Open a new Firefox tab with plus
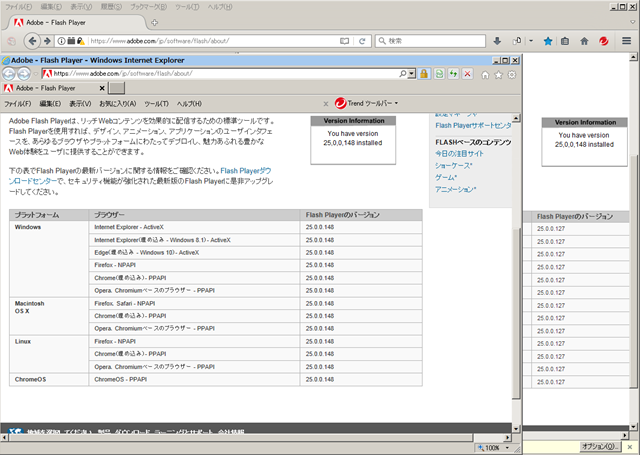Image resolution: width=640 pixels, height=455 pixels. point(154,22)
